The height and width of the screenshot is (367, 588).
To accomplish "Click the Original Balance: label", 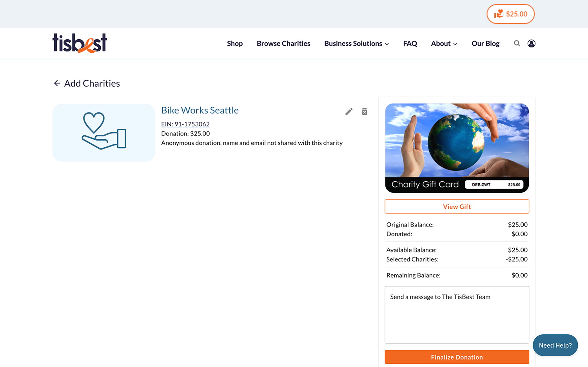I will tap(410, 225).
